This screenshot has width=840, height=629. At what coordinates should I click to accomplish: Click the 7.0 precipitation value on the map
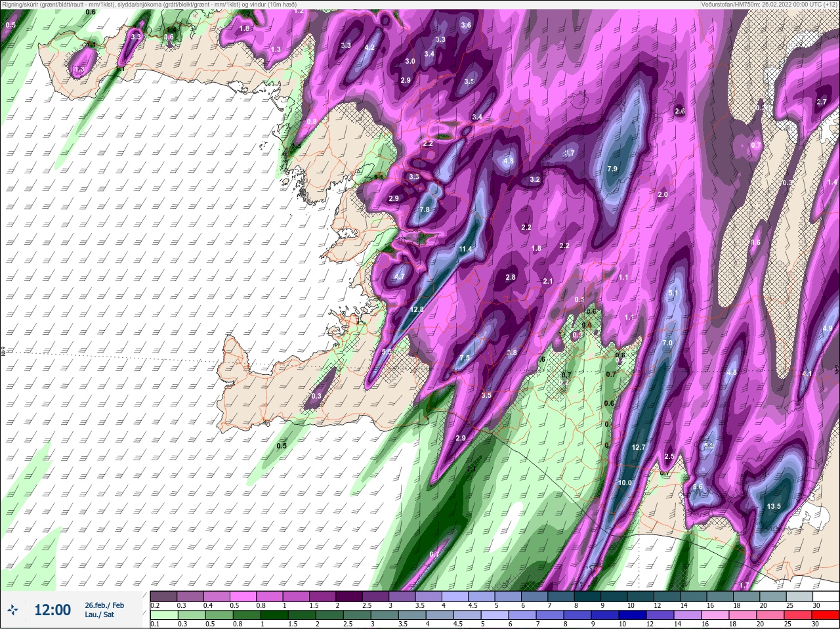(x=667, y=343)
